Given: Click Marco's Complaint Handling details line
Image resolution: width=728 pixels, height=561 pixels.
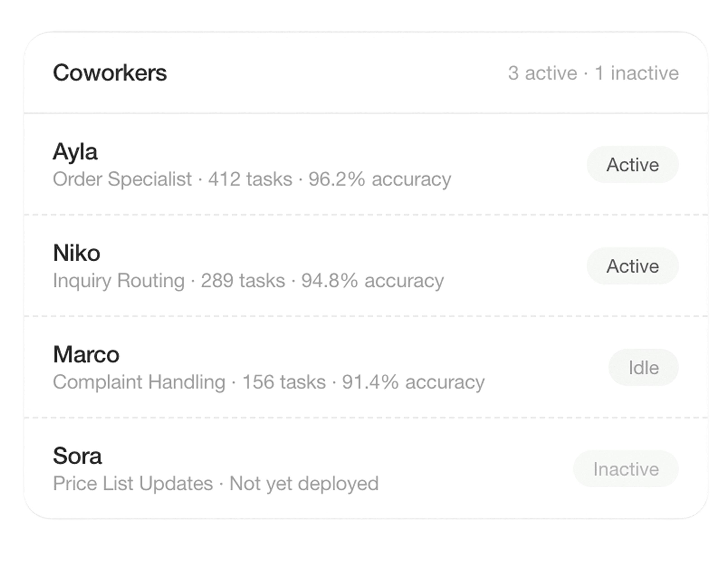Looking at the screenshot, I should [269, 382].
